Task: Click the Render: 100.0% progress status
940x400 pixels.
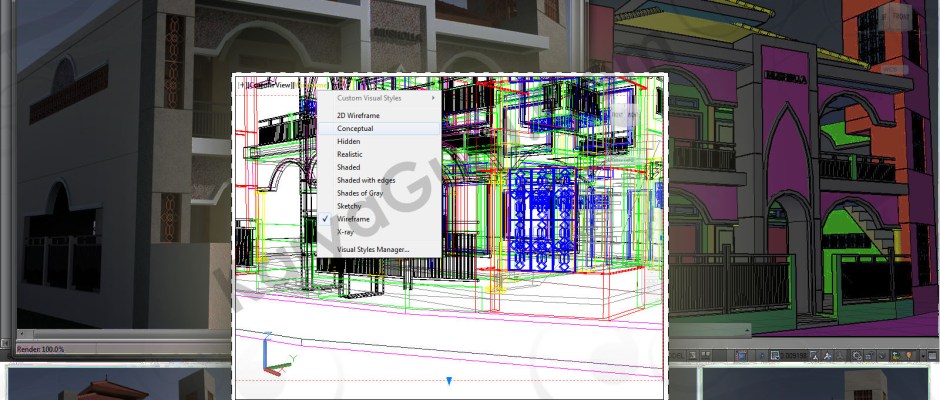Action: [x=40, y=349]
